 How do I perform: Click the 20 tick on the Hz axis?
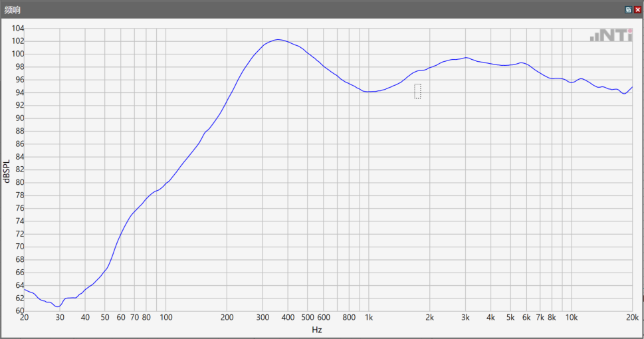pos(24,318)
